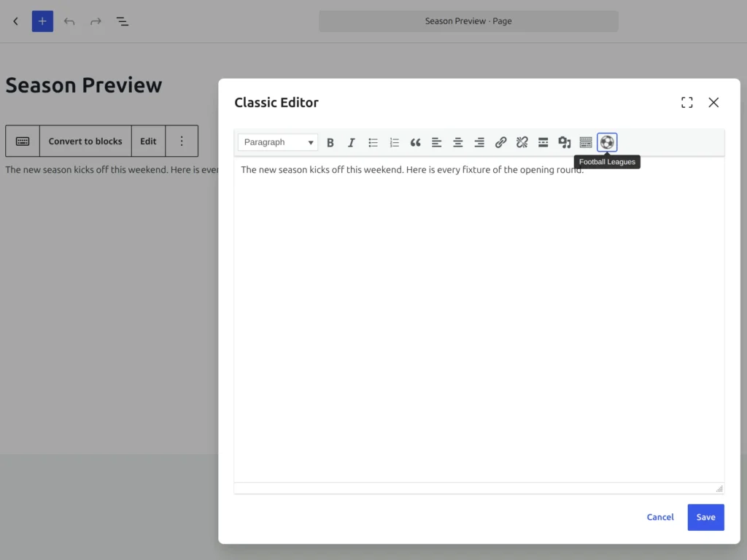This screenshot has height=560, width=747.
Task: Apply blockquote formatting
Action: (x=415, y=142)
